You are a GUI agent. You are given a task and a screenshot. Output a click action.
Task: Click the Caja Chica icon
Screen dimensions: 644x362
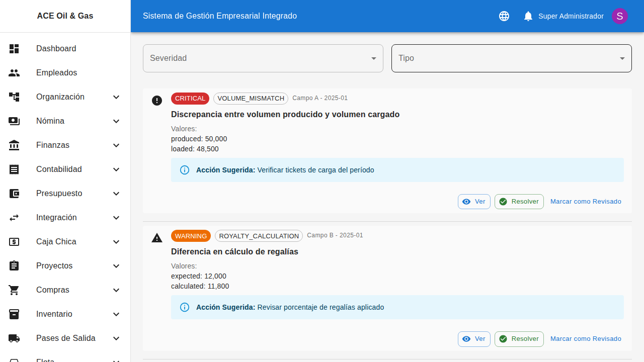(14, 242)
